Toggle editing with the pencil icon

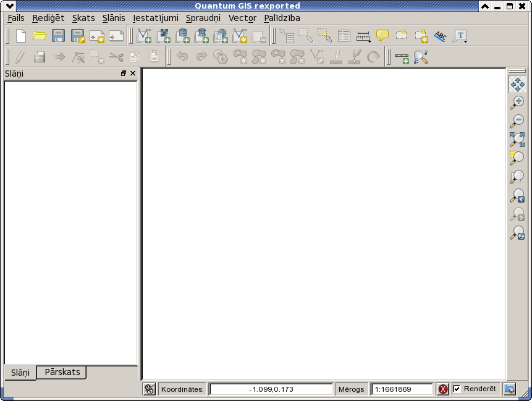20,57
